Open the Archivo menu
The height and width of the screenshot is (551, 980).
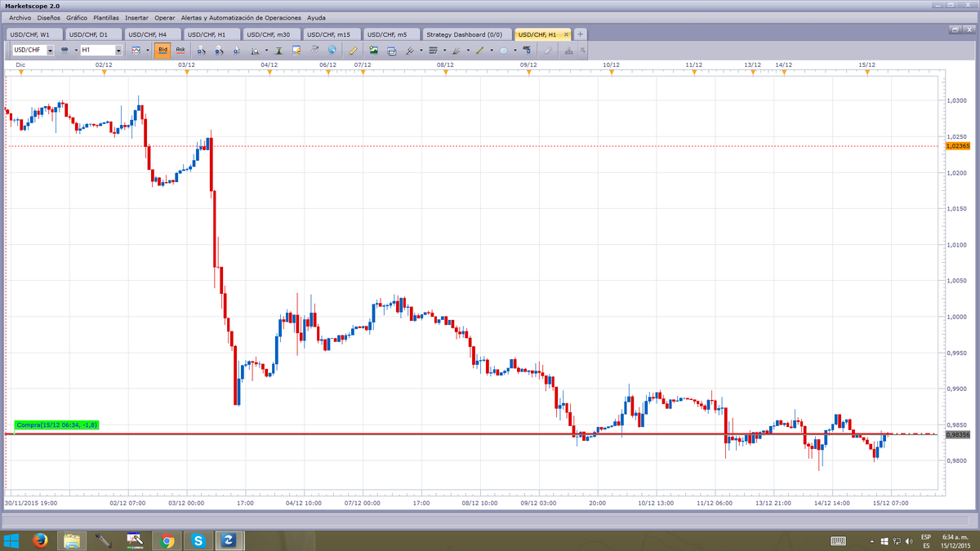tap(20, 17)
